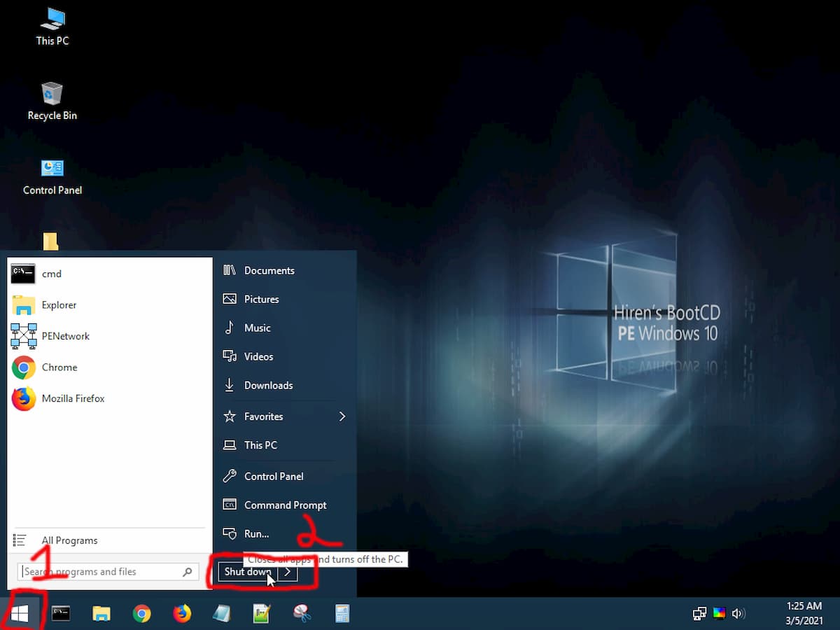Click the Windows Start button
Image resolution: width=840 pixels, height=630 pixels.
click(x=20, y=614)
